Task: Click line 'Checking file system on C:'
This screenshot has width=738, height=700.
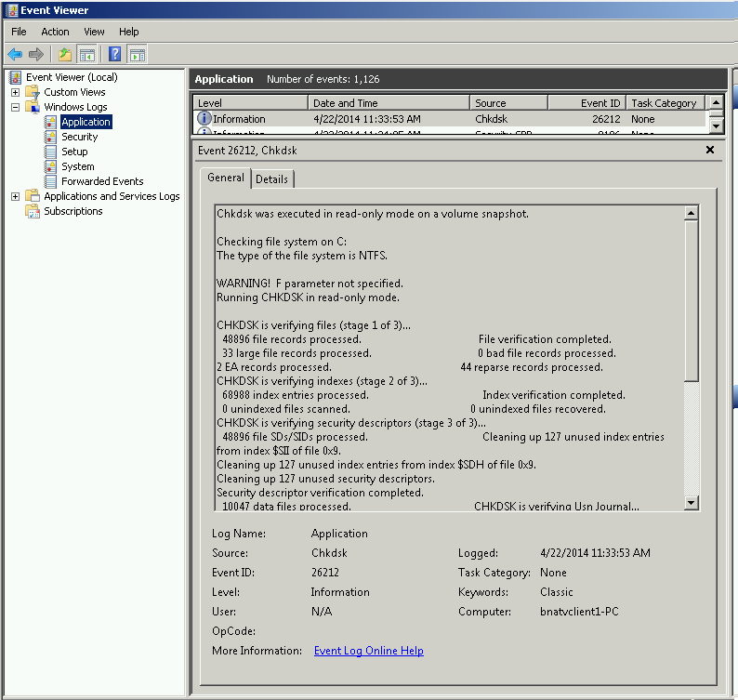Action: tap(282, 242)
